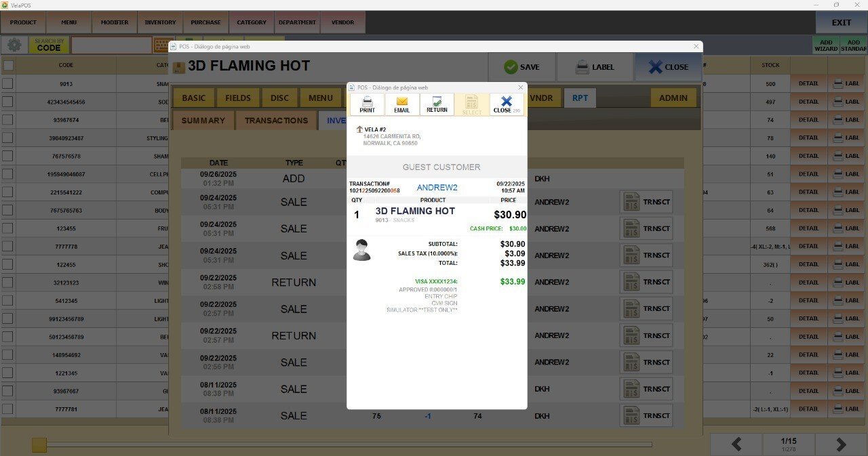868x456 pixels.
Task: Click ADD WIZARD button
Action: point(825,45)
